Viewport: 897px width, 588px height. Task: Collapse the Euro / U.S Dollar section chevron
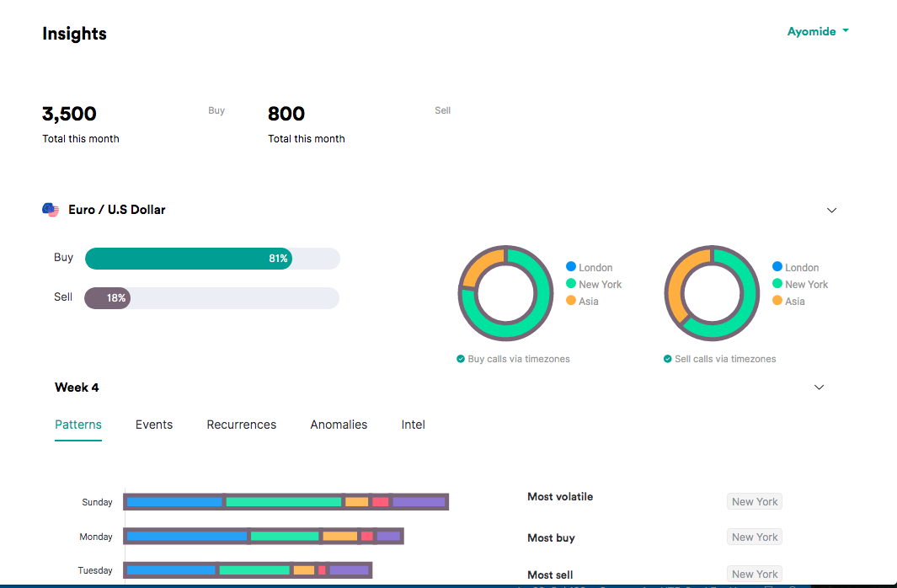(x=831, y=211)
